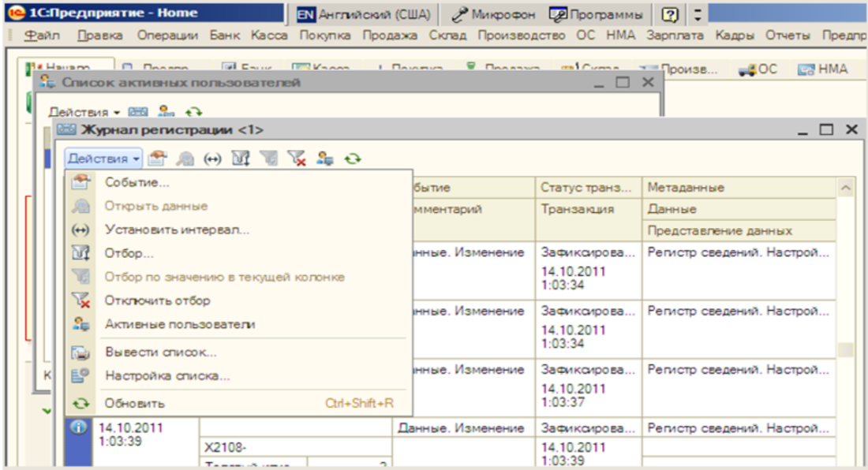Open the Касса menu
Image resolution: width=868 pixels, height=470 pixels.
click(x=269, y=35)
